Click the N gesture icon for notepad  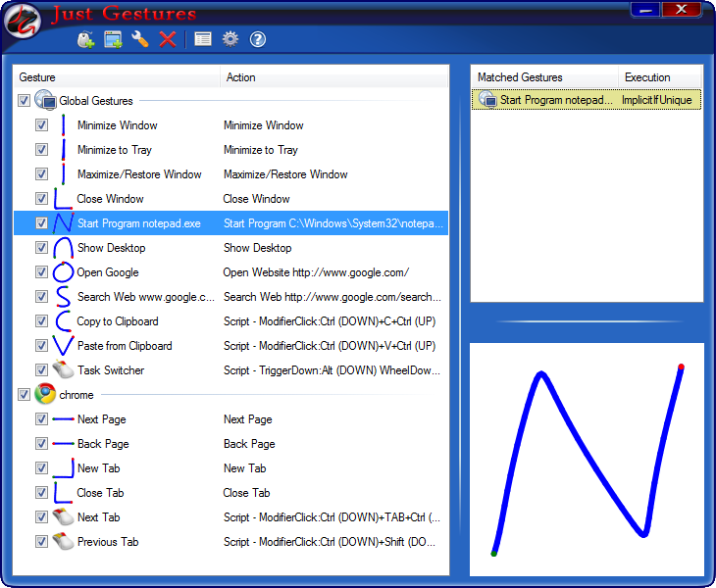point(63,223)
